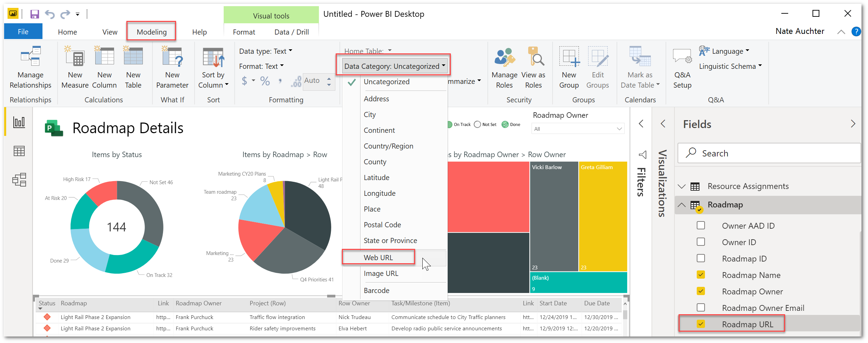Open Edit Groups

pos(598,67)
